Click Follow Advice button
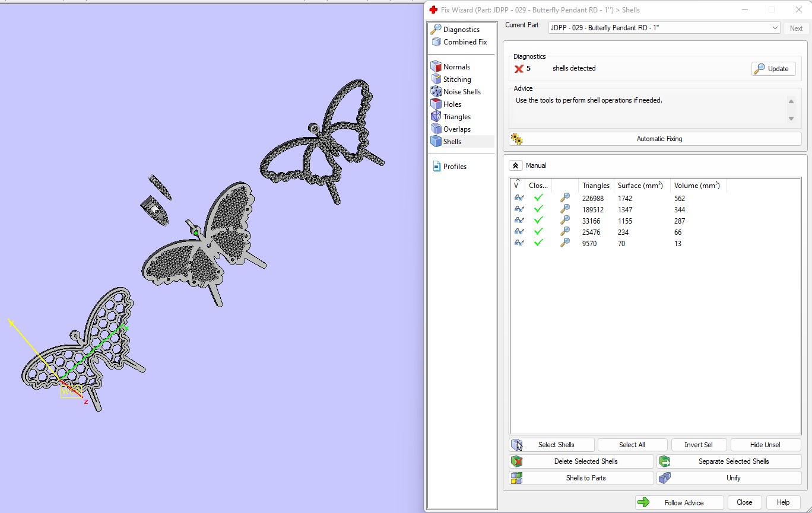Image resolution: width=812 pixels, height=513 pixels. tap(679, 502)
